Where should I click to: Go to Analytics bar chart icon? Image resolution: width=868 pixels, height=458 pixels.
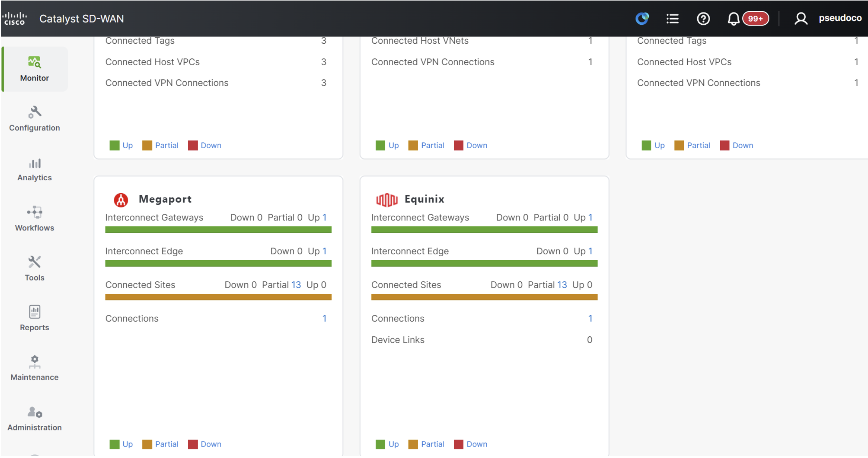coord(35,163)
